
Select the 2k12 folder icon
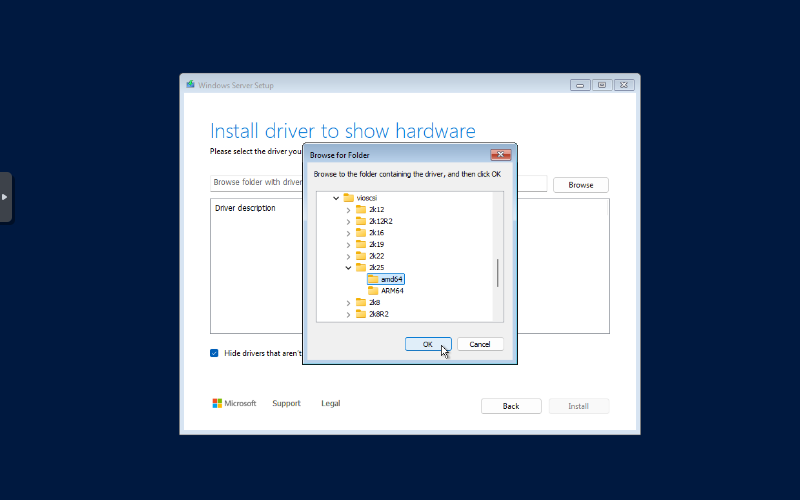point(361,210)
